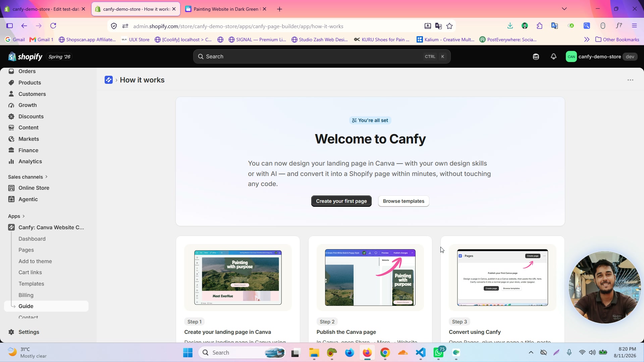Click Create your first page button
The width and height of the screenshot is (644, 362).
[341, 201]
